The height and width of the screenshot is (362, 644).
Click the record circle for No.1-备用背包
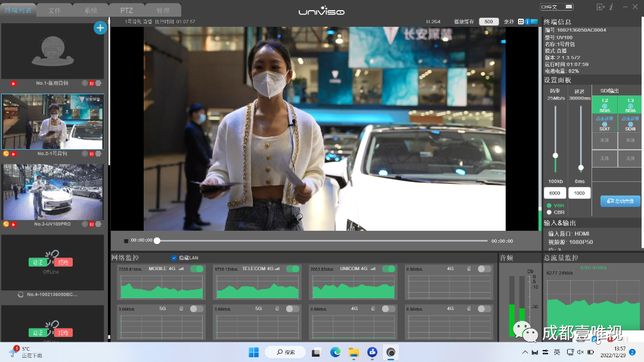(x=85, y=83)
